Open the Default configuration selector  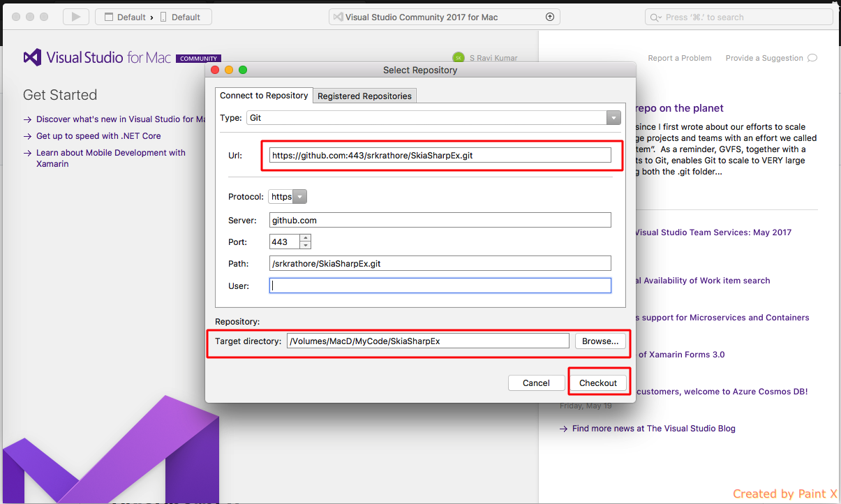pos(126,17)
